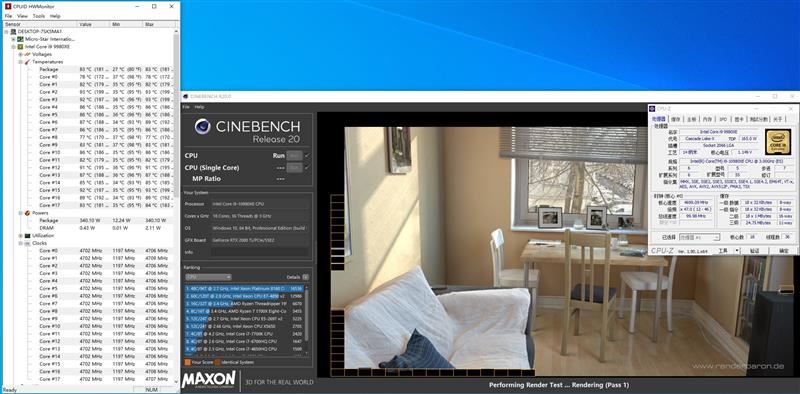Image resolution: width=800 pixels, height=394 pixels.
Task: Click the Micro-Star motherboard chip icon
Action: click(20, 39)
